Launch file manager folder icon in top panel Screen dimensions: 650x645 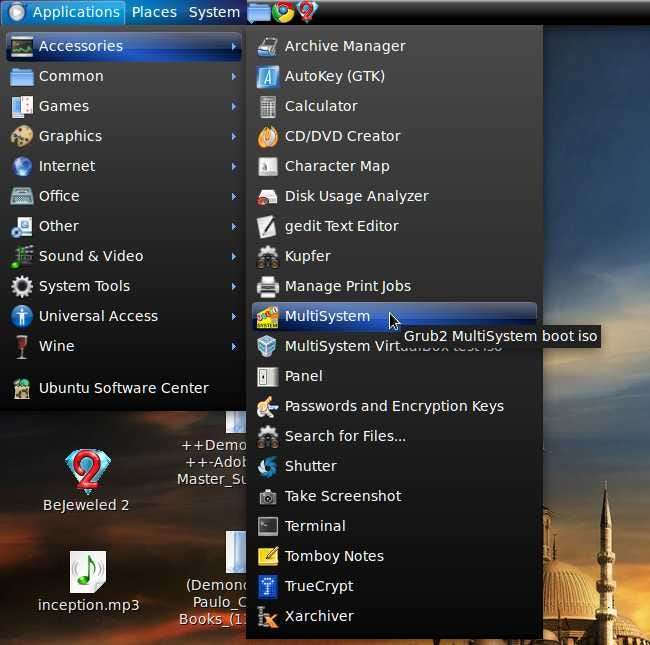(x=259, y=12)
